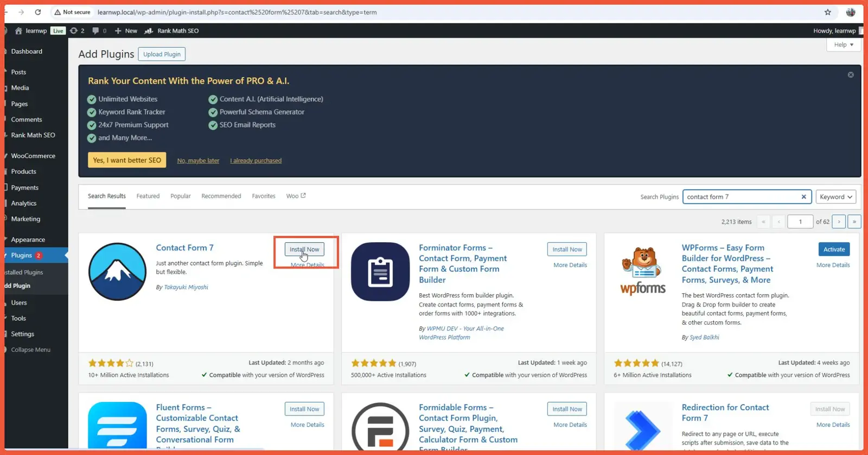Screen dimensions: 868x455
Task: Bookmark this page with the star icon
Action: click(x=827, y=12)
